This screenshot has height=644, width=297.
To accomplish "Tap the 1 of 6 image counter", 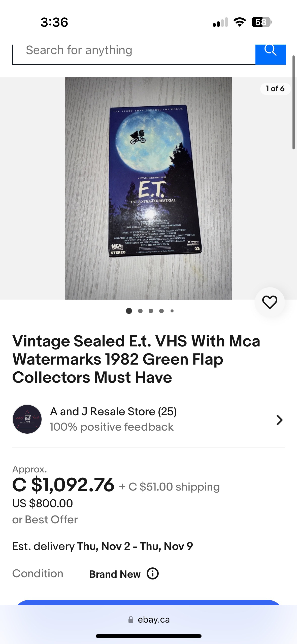I will tap(275, 88).
